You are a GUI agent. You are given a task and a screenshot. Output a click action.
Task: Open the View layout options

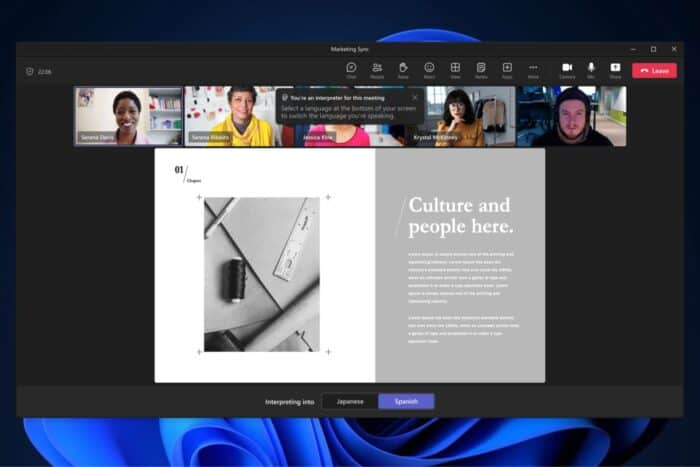(x=455, y=69)
